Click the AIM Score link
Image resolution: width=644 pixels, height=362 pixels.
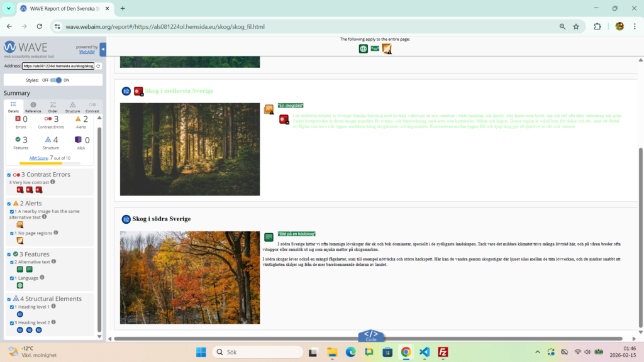pyautogui.click(x=38, y=158)
